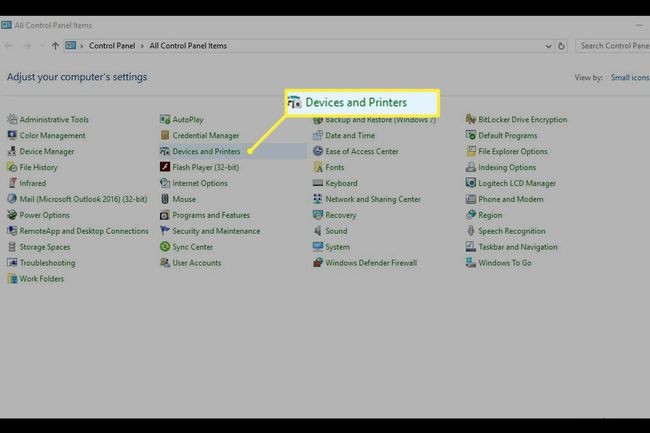Click the Troubleshooting icon
Screen dimensions: 650x433
click(x=12, y=263)
